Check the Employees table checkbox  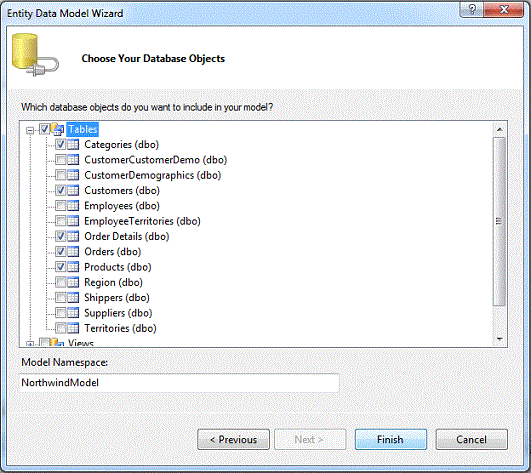pyautogui.click(x=61, y=206)
